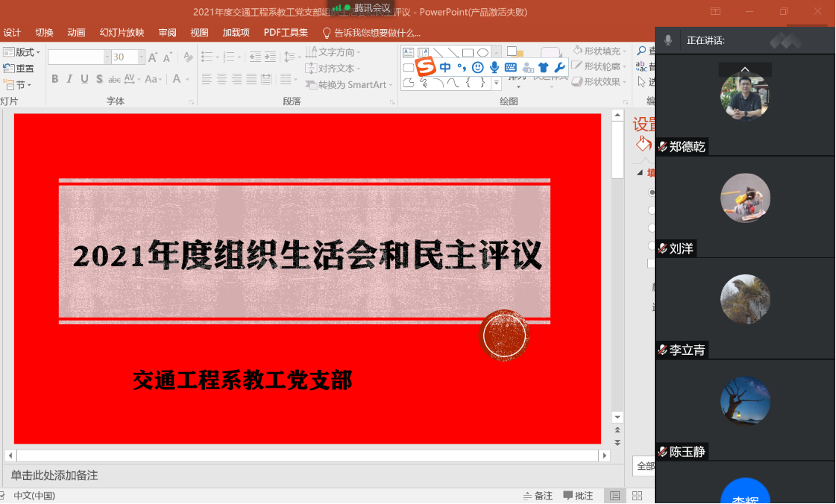Switch to the 审阅 review tab

167,33
